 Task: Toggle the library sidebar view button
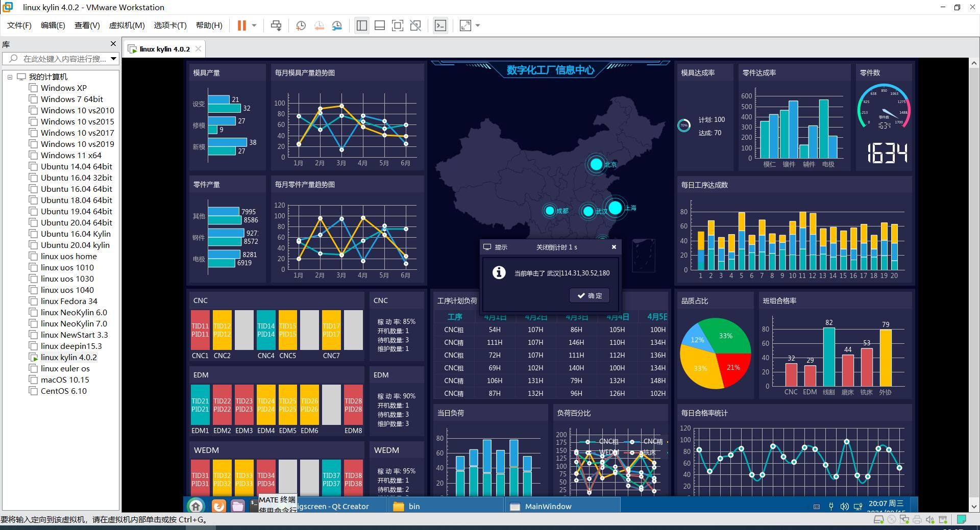pos(362,26)
